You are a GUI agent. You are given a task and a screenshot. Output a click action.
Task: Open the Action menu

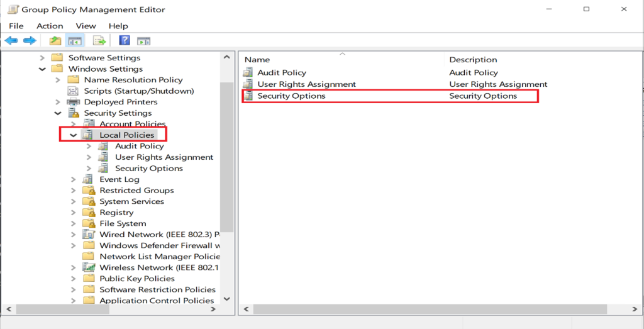pos(50,26)
